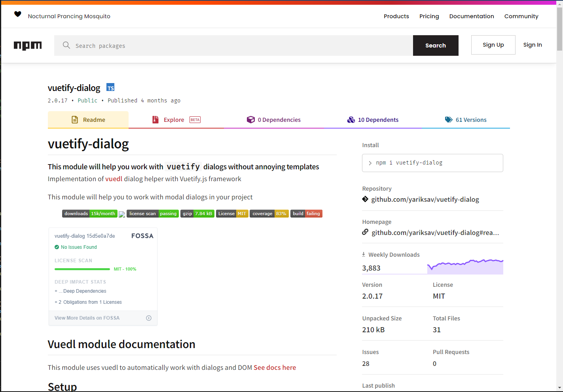Open the vuedl link in description
Image resolution: width=563 pixels, height=392 pixels.
click(x=114, y=179)
